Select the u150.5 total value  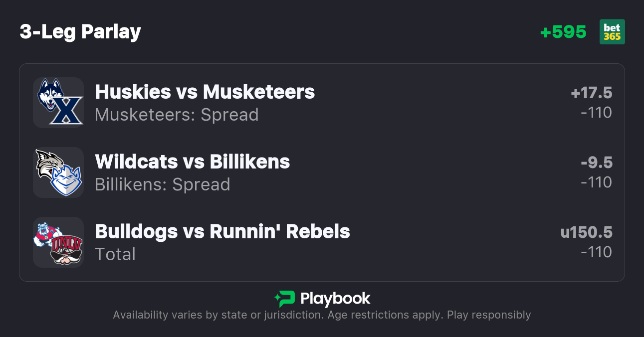[586, 232]
